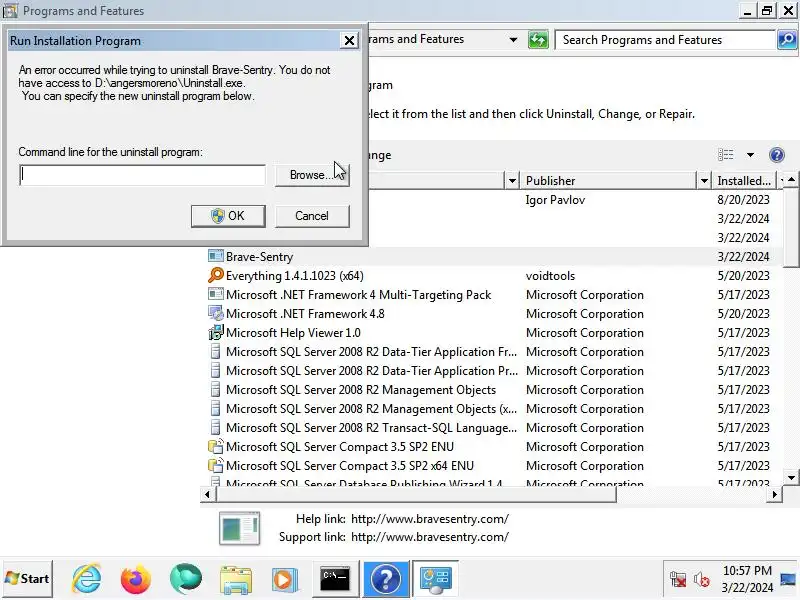Image resolution: width=800 pixels, height=600 pixels.
Task: Change view icon in toolbar
Action: point(726,155)
